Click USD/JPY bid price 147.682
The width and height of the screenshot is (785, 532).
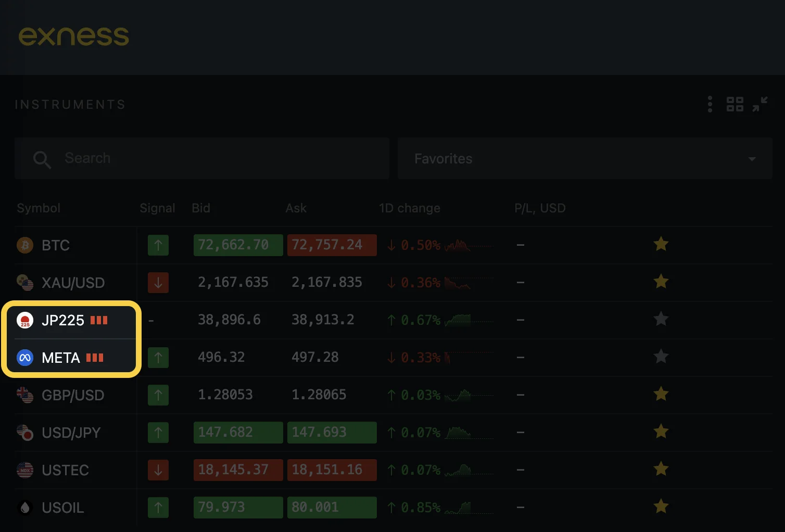click(238, 432)
